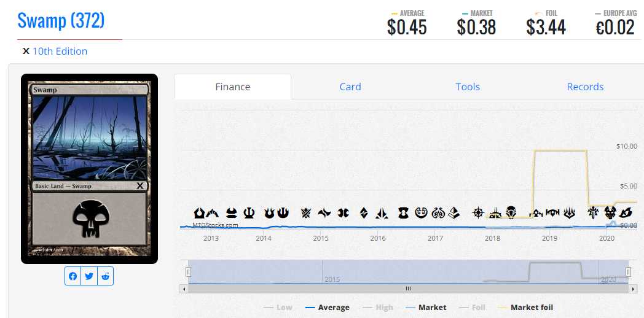This screenshot has height=318, width=644.
Task: Click the Theros set marker icon
Action: (249, 213)
